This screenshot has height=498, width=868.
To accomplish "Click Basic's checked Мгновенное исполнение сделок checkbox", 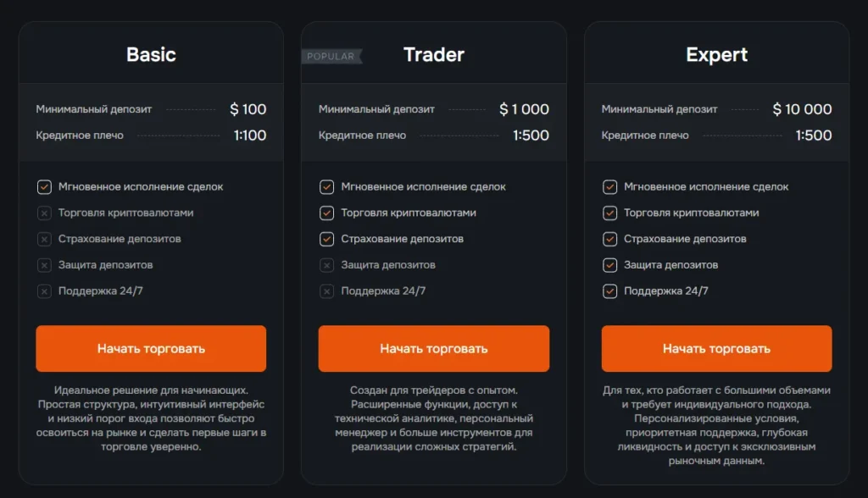I will pyautogui.click(x=44, y=186).
